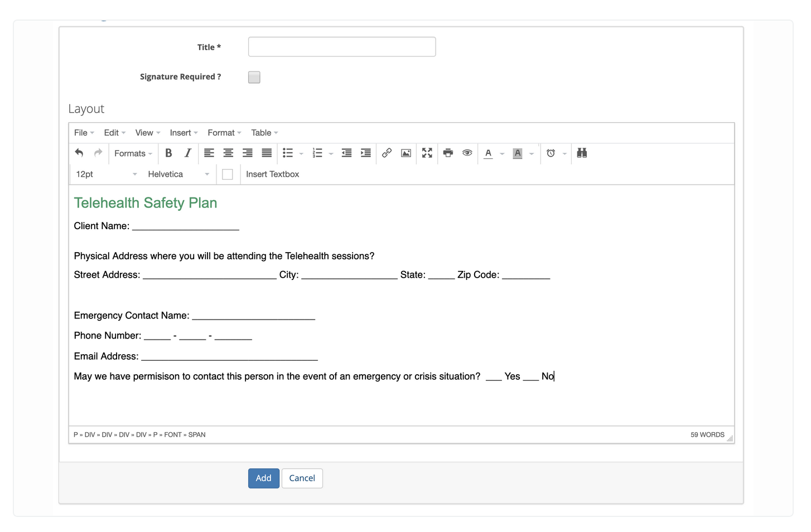Insert an image

point(406,153)
